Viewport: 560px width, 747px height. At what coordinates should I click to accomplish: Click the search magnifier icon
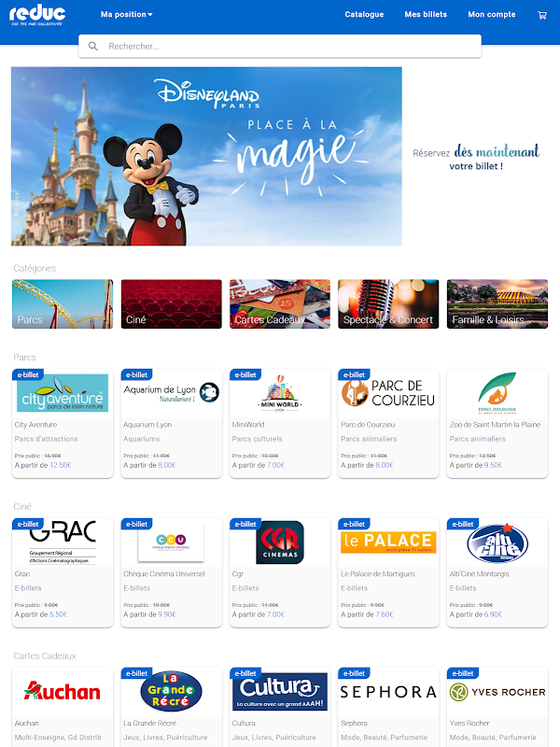(x=93, y=46)
